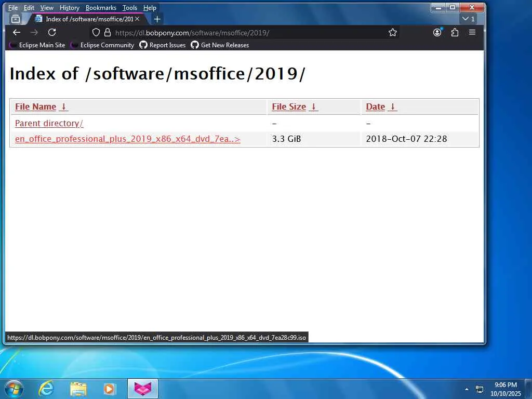Image resolution: width=532 pixels, height=399 pixels.
Task: Open the Parent directory link
Action: (x=49, y=123)
